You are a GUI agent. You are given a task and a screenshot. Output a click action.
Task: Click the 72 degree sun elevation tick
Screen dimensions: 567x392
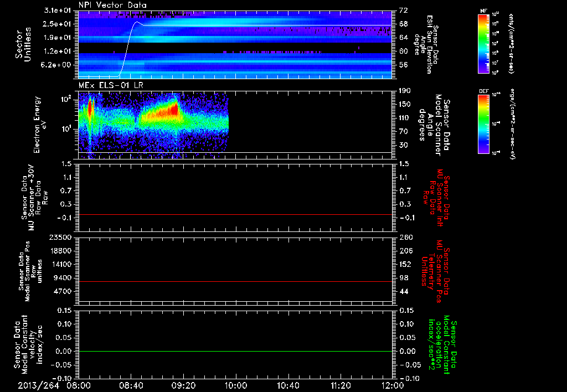coord(404,11)
